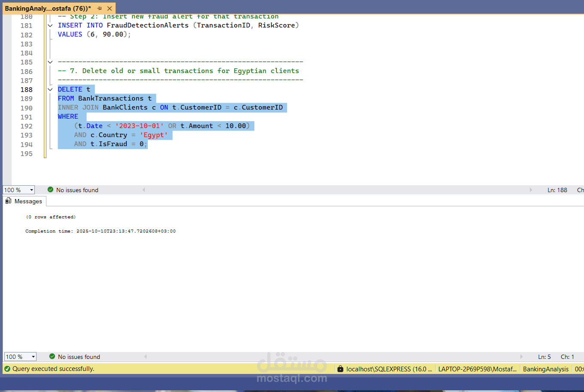The width and height of the screenshot is (584, 392).
Task: Click 'No issues found' under the Messages pane
Action: [79, 357]
